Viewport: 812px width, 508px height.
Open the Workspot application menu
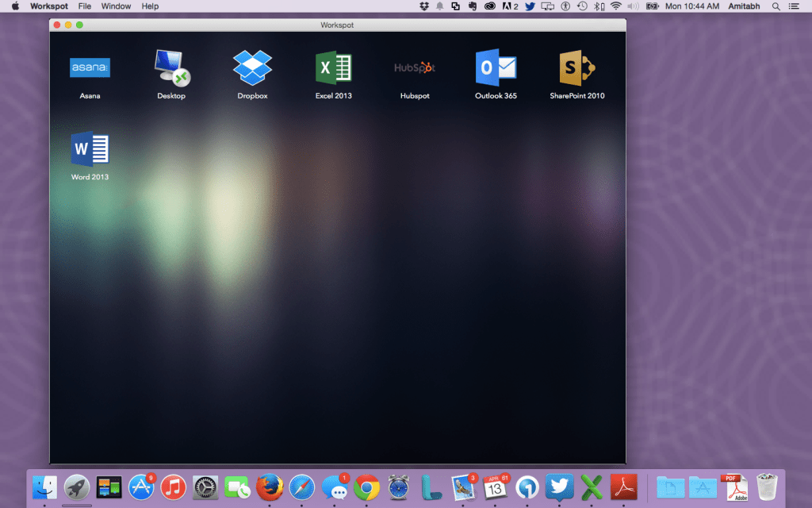(48, 6)
